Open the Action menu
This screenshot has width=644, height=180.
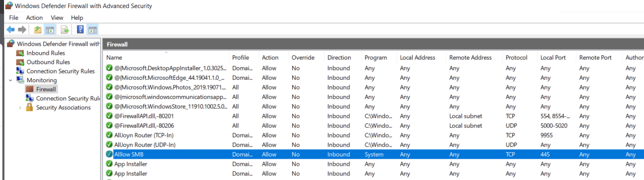[x=35, y=18]
